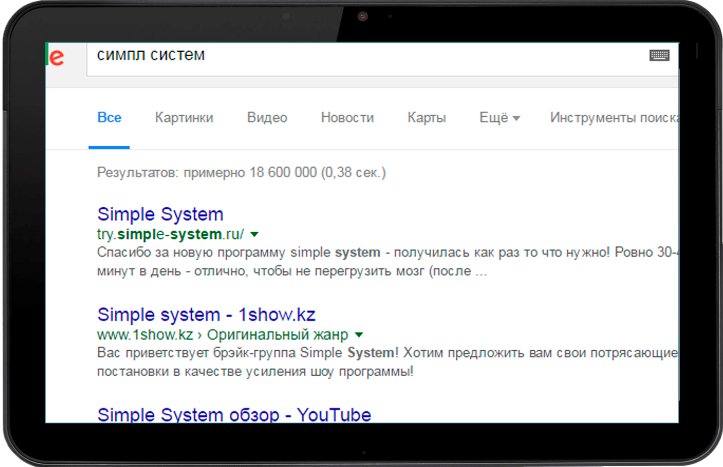
Task: Click the search field with симпл систем
Action: [382, 59]
